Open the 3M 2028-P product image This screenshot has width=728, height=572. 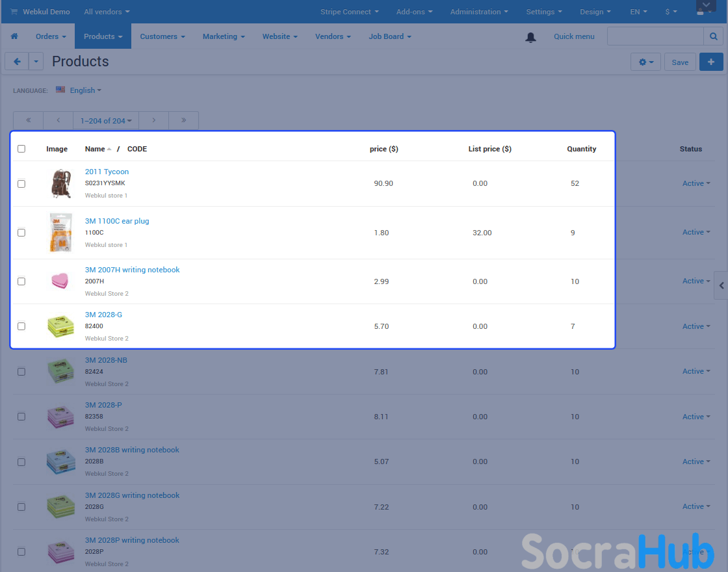click(61, 417)
